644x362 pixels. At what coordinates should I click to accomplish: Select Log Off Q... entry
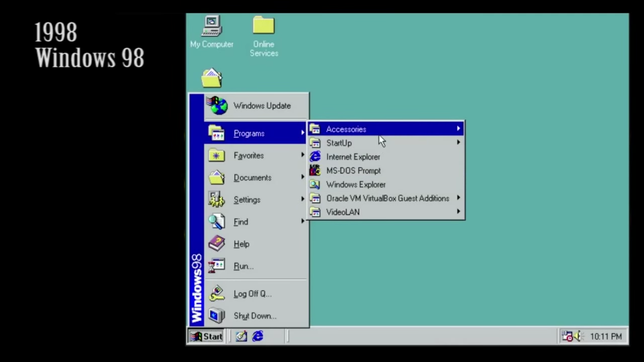click(x=256, y=294)
